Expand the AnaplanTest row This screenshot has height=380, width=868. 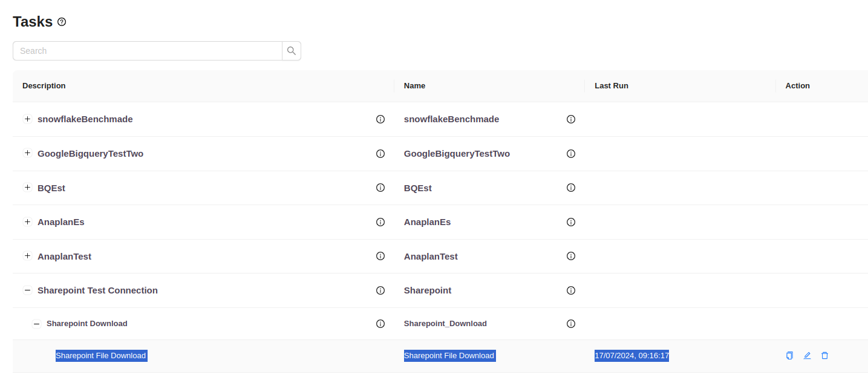27,256
